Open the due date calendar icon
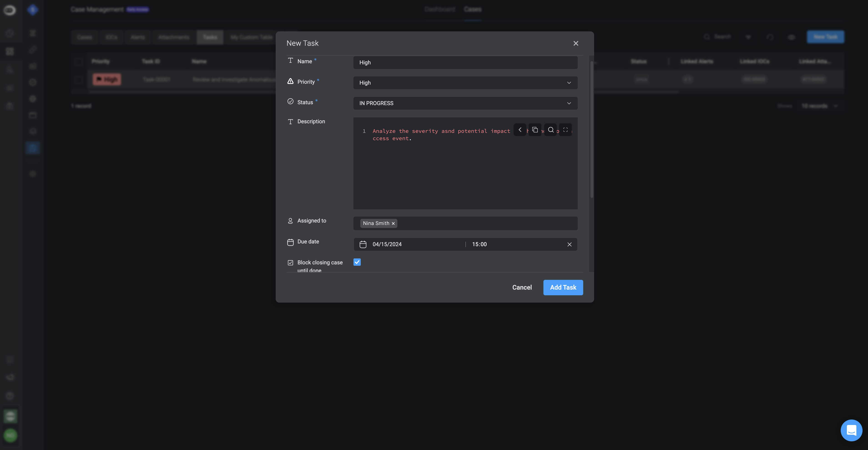 click(363, 244)
